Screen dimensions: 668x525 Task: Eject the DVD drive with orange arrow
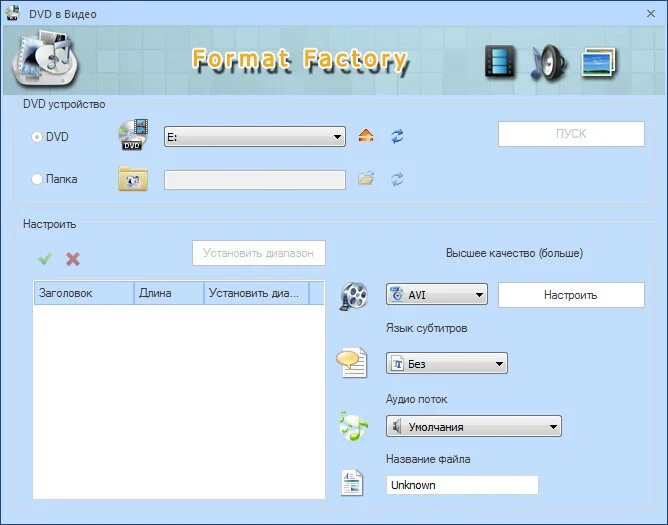(x=366, y=136)
